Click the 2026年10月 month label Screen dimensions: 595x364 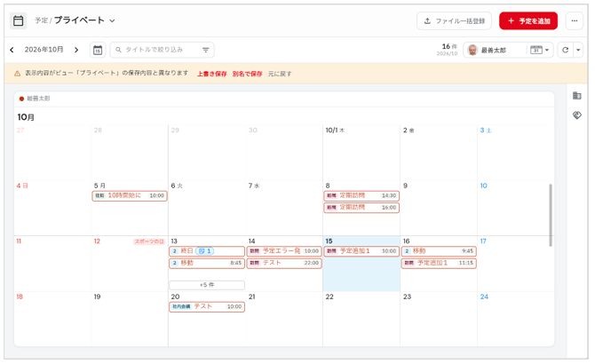coord(44,50)
